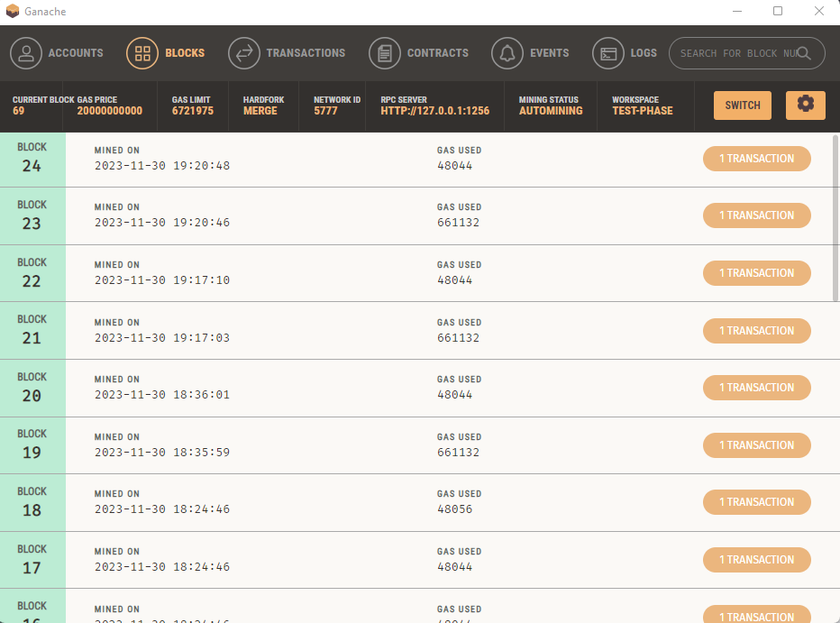Viewport: 840px width, 623px height.
Task: Select the Block 23 number cell
Action: tap(32, 215)
